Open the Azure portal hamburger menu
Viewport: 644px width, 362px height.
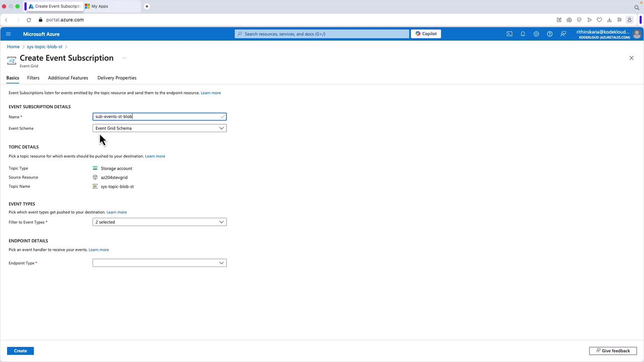click(8, 34)
